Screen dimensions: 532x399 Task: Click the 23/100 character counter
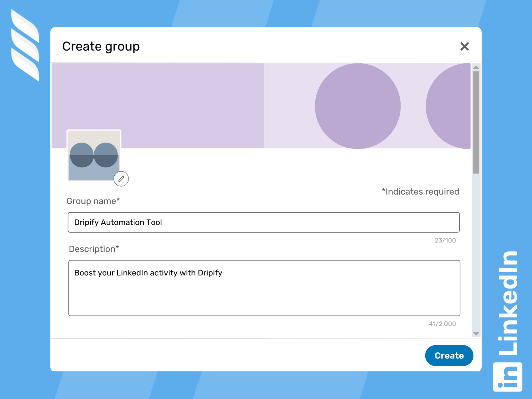tap(445, 240)
